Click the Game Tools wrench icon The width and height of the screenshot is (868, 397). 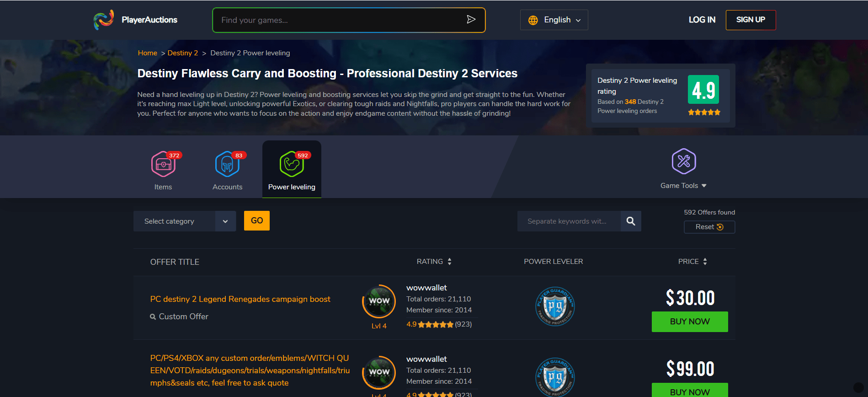tap(683, 161)
